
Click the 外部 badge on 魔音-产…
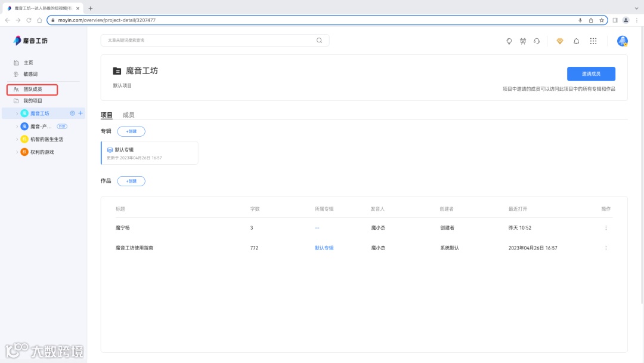tap(62, 127)
